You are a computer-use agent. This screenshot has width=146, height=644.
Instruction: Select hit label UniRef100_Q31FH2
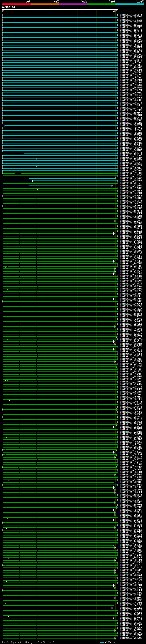[131, 266]
